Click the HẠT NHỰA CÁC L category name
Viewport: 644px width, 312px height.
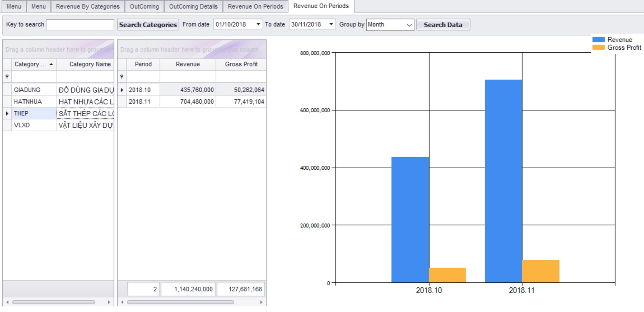(x=86, y=102)
